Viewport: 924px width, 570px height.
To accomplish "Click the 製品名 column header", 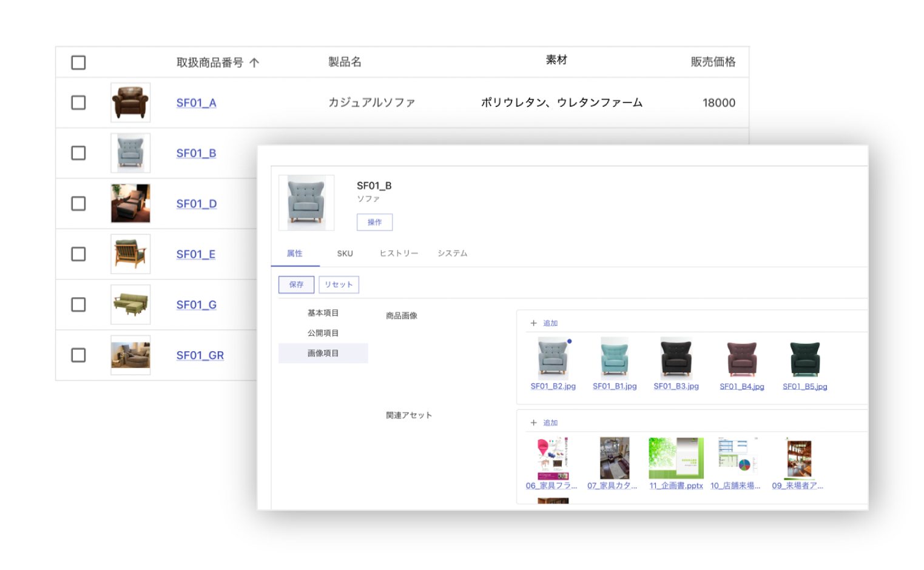I will point(345,62).
